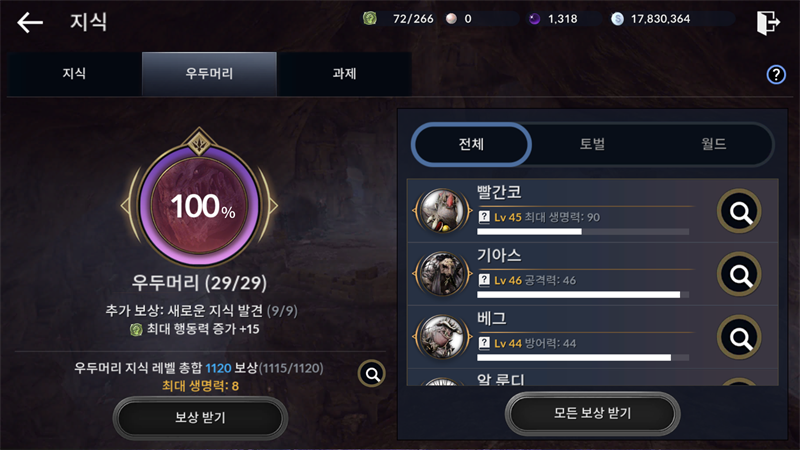Image resolution: width=800 pixels, height=450 pixels.
Task: Select 기아스 boss portrait
Action: pyautogui.click(x=442, y=274)
